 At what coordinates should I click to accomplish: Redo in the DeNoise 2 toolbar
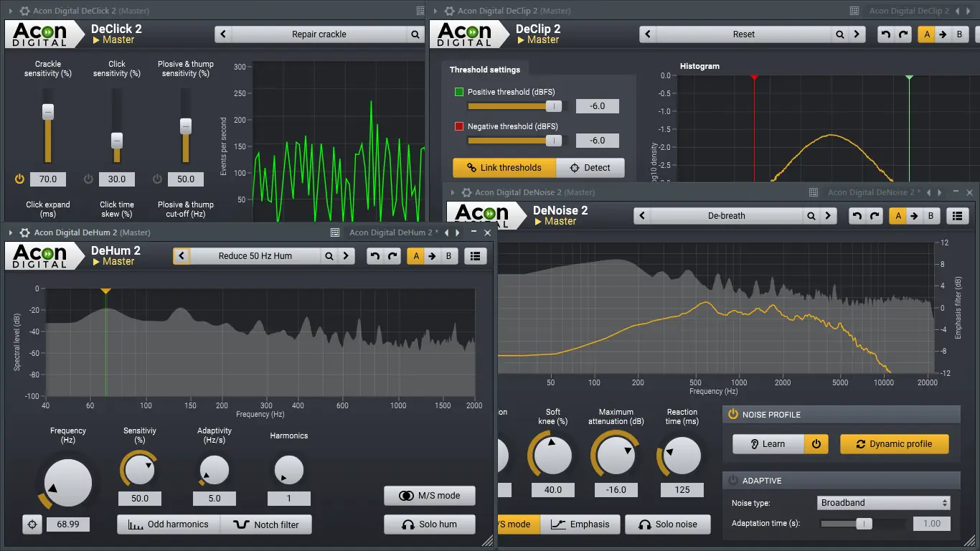point(875,216)
